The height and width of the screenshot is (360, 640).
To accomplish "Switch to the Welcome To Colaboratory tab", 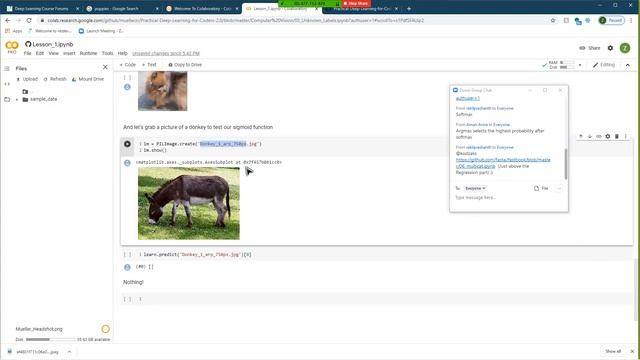I will pyautogui.click(x=202, y=9).
